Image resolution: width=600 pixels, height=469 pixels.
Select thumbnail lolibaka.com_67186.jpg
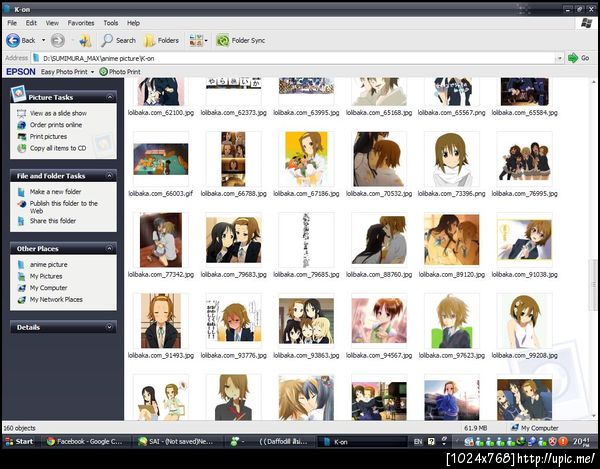tap(306, 159)
